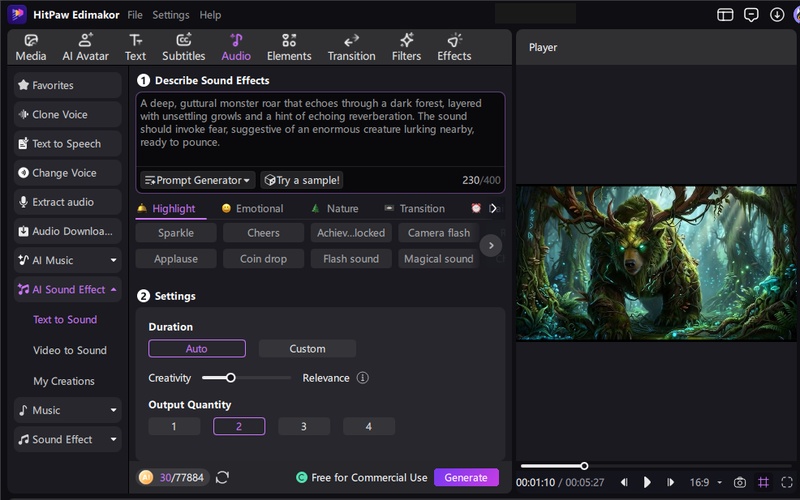The image size is (800, 500).
Task: Switch to the Emotional category tab
Action: click(x=252, y=208)
